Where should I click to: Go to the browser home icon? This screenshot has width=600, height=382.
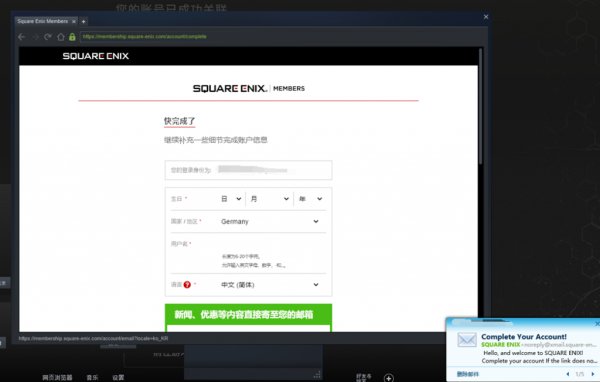[61, 37]
